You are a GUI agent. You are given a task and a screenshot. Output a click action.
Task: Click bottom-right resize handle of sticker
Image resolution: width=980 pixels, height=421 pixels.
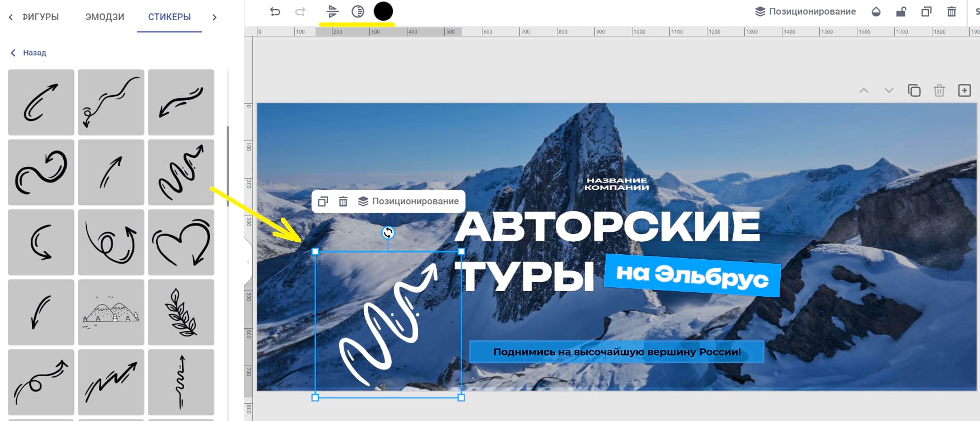point(461,397)
